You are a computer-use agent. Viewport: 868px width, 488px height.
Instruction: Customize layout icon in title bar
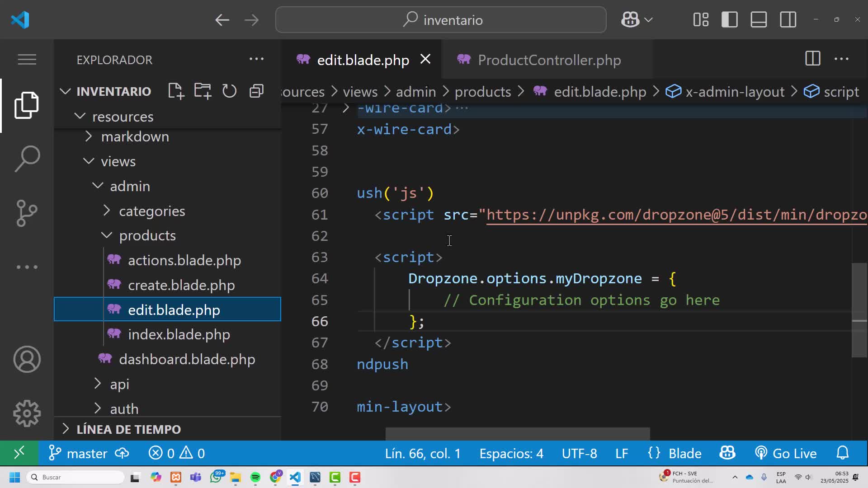point(701,20)
